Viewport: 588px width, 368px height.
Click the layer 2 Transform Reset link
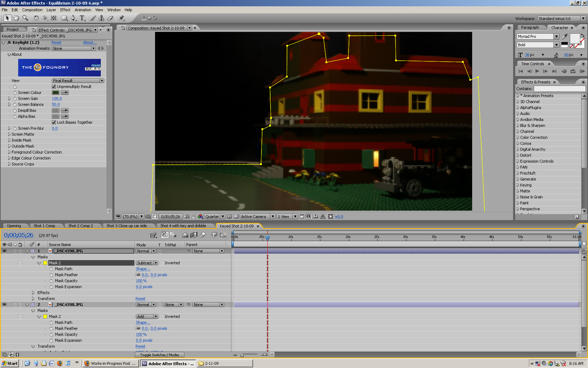140,346
